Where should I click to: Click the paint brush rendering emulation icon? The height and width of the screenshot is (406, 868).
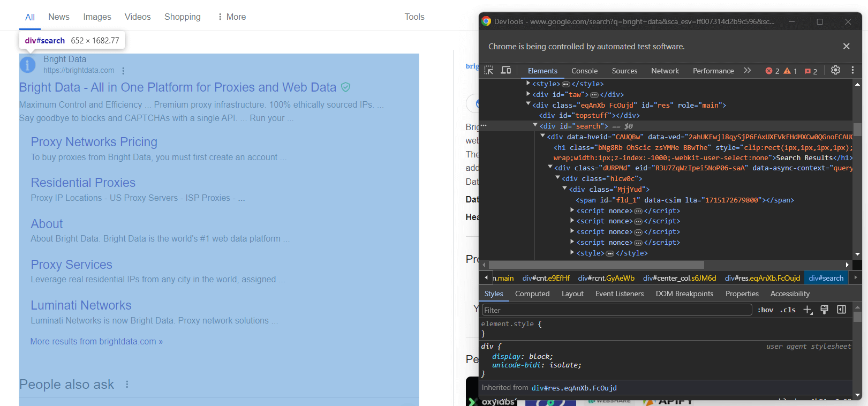click(x=825, y=310)
